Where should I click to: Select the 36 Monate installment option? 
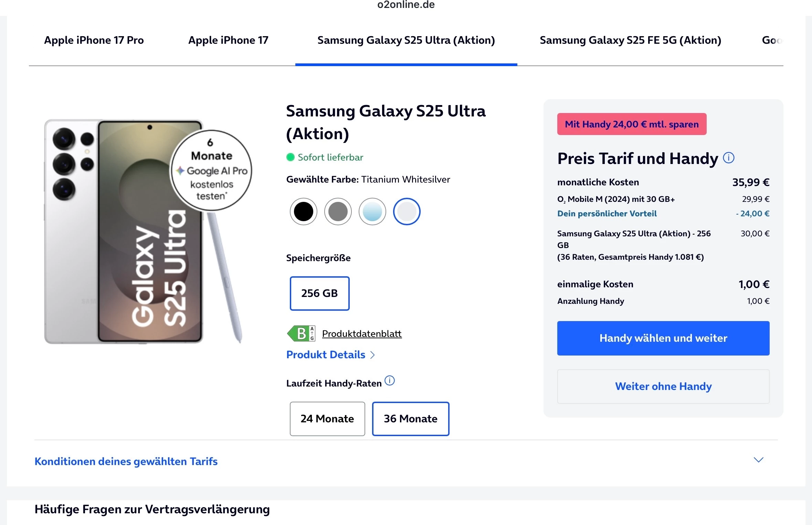(x=410, y=419)
